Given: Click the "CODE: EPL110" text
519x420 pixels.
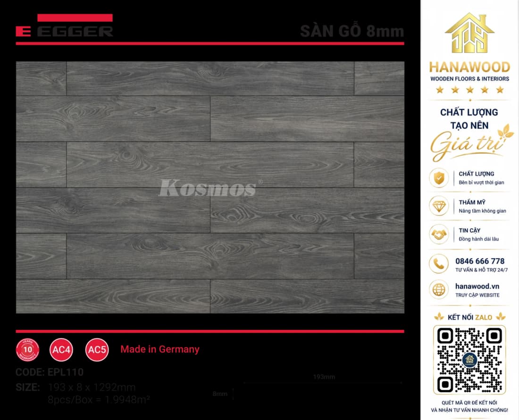Looking at the screenshot, I should click(50, 372).
